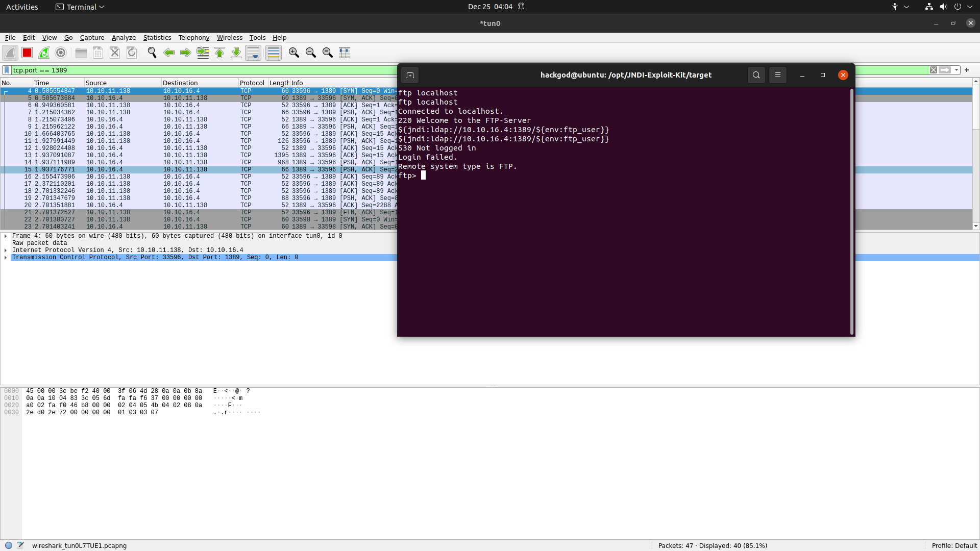Open system status menu in top bar
Image resolution: width=980 pixels, height=551 pixels.
click(949, 7)
